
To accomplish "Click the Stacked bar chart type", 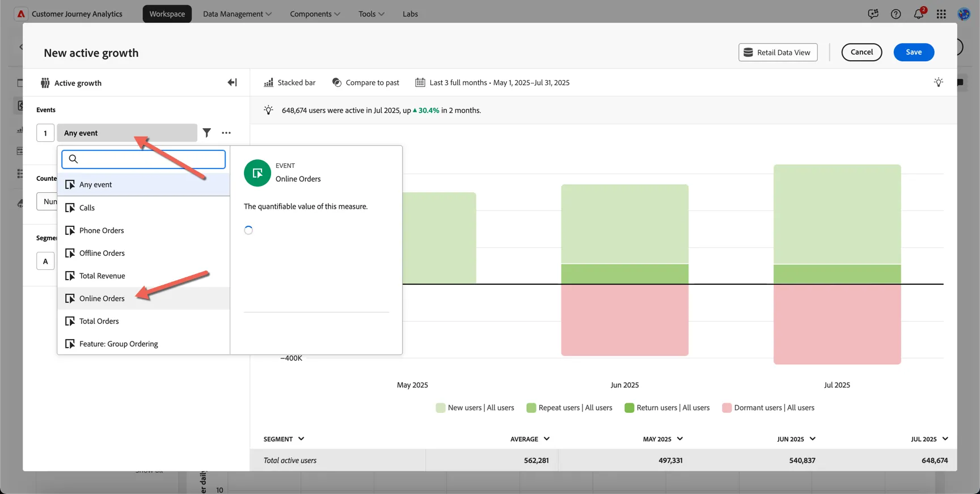I will click(x=289, y=83).
